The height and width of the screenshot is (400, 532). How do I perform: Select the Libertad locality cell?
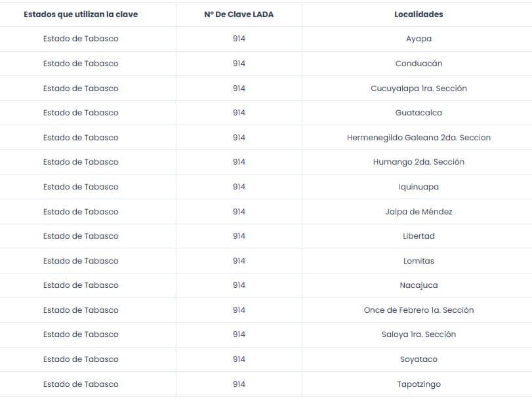[419, 236]
